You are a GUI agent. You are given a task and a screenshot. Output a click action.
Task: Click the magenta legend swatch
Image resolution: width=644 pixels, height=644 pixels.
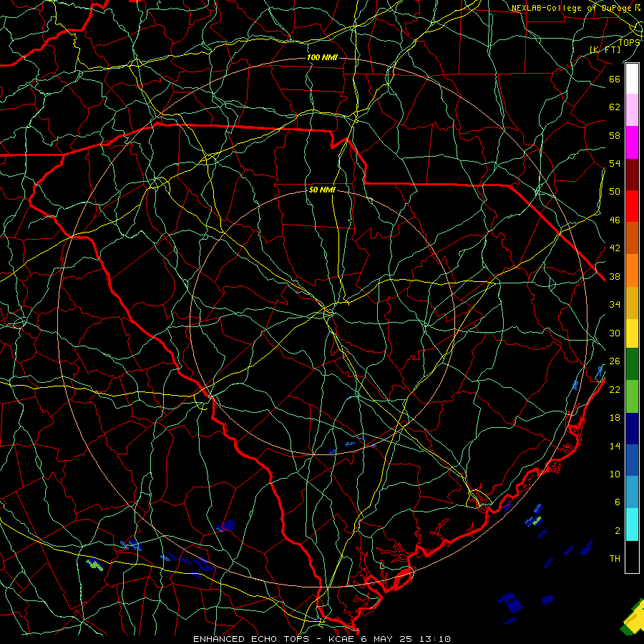pos(632,142)
